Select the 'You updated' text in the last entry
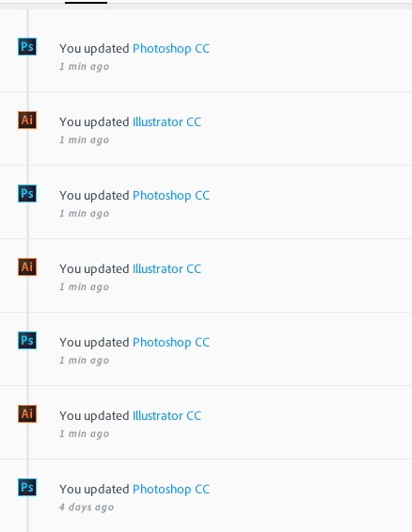The width and height of the screenshot is (412, 532). pos(94,490)
